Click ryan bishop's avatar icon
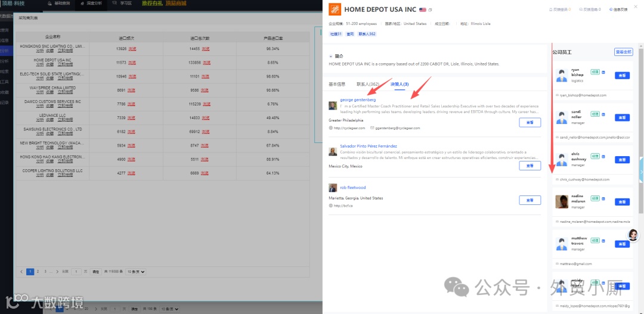The image size is (644, 314). tap(562, 76)
